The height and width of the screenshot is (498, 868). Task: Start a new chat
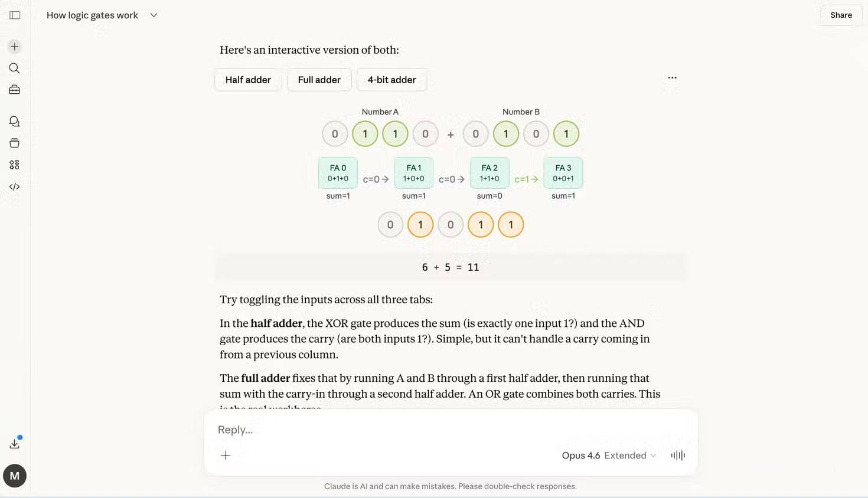coord(14,46)
